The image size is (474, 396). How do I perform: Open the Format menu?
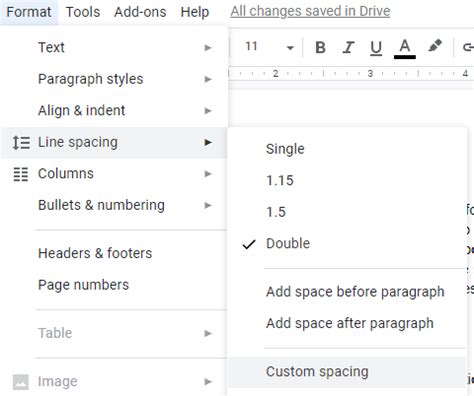29,12
